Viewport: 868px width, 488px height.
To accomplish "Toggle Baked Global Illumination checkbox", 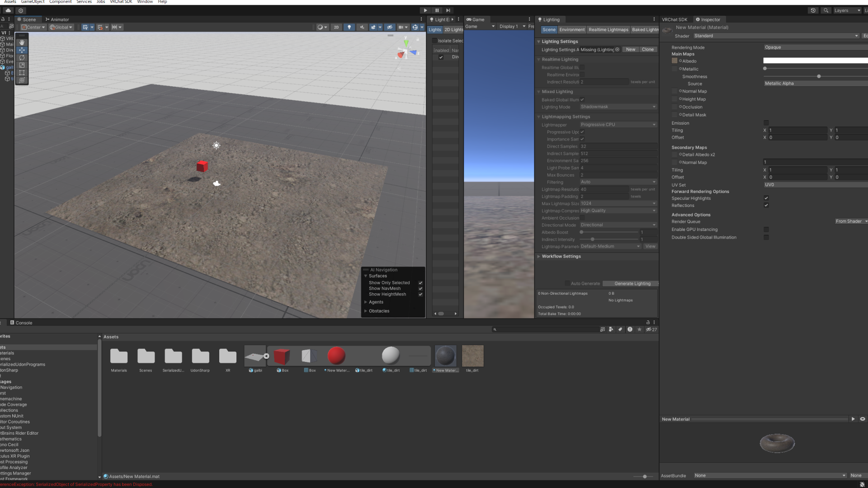I will click(582, 100).
